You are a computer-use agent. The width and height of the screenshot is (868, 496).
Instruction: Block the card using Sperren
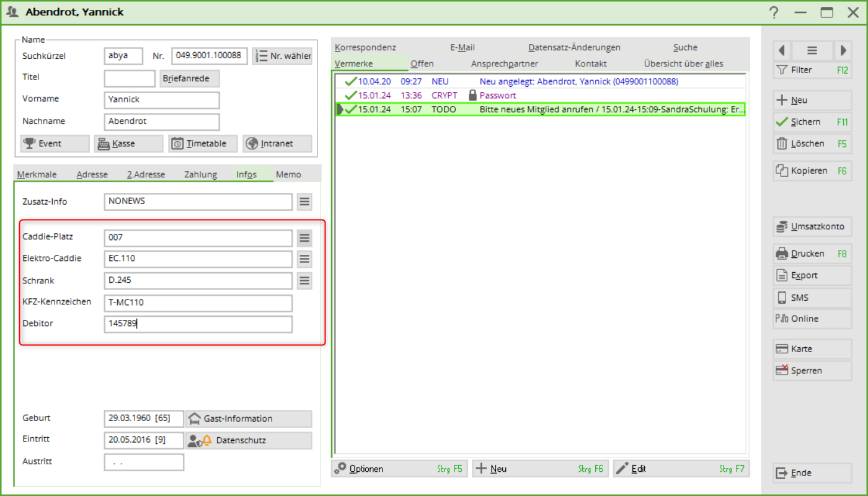coord(812,371)
